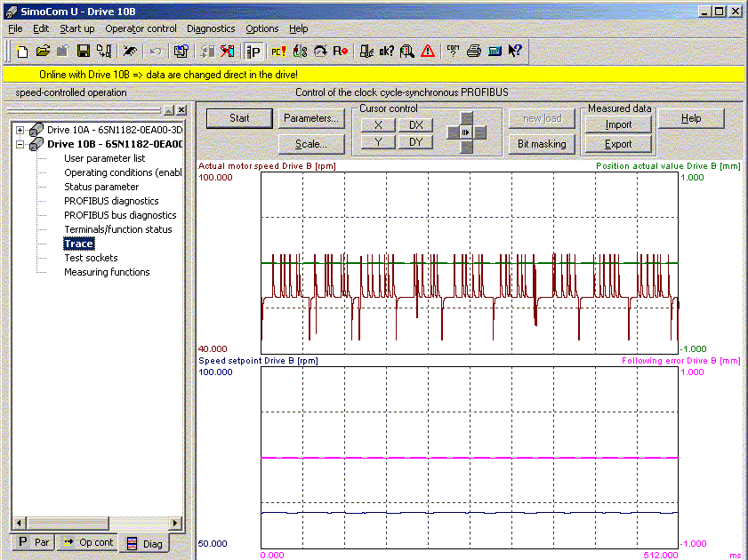The height and width of the screenshot is (560, 748).
Task: Click the ok? check icon
Action: (386, 51)
